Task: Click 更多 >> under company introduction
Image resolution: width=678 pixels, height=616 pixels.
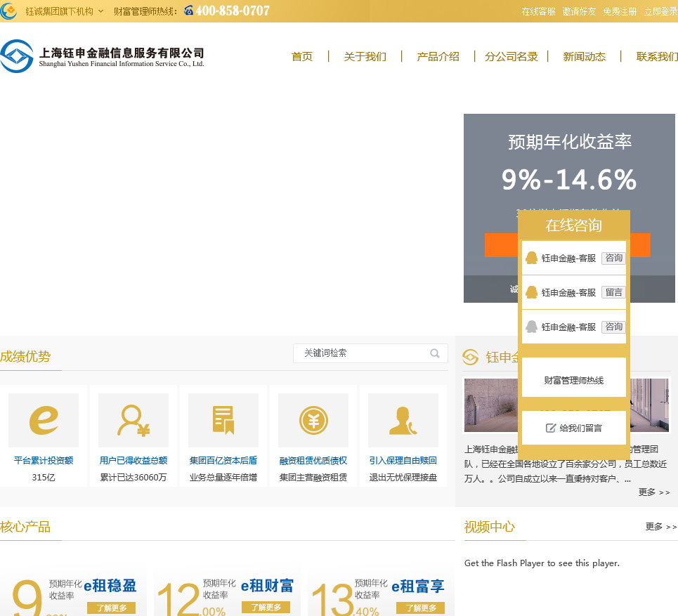Action: 654,492
